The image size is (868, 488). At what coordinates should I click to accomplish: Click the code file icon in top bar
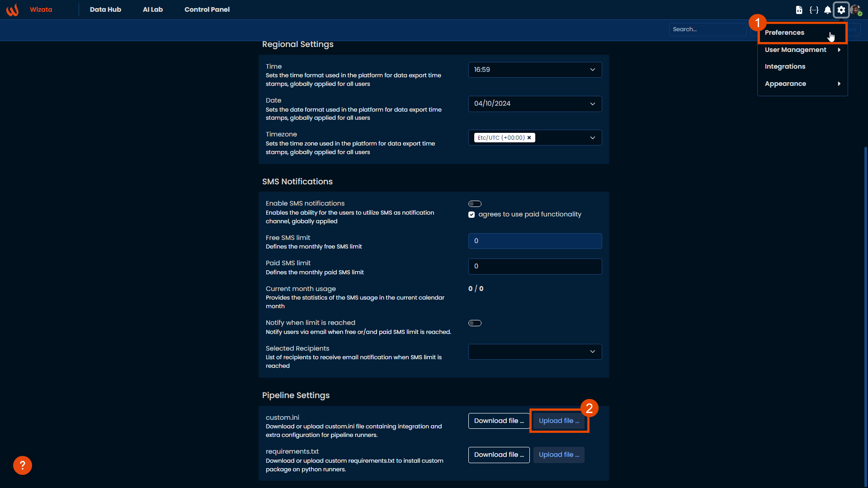click(x=799, y=10)
